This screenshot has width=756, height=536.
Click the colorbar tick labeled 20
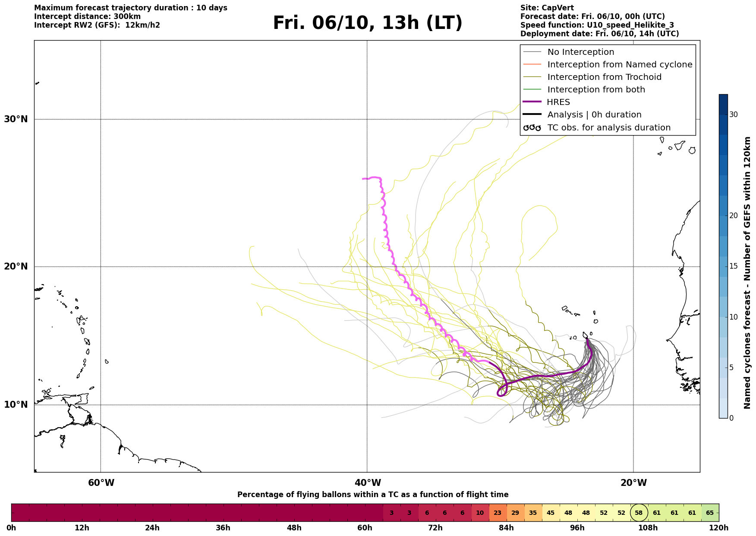click(x=734, y=216)
